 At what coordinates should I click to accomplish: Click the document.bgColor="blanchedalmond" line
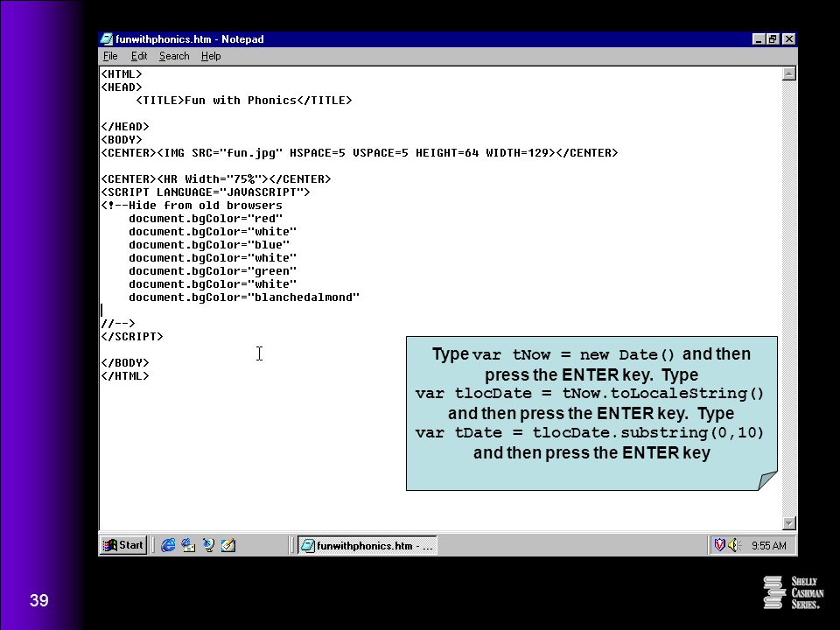(x=244, y=297)
